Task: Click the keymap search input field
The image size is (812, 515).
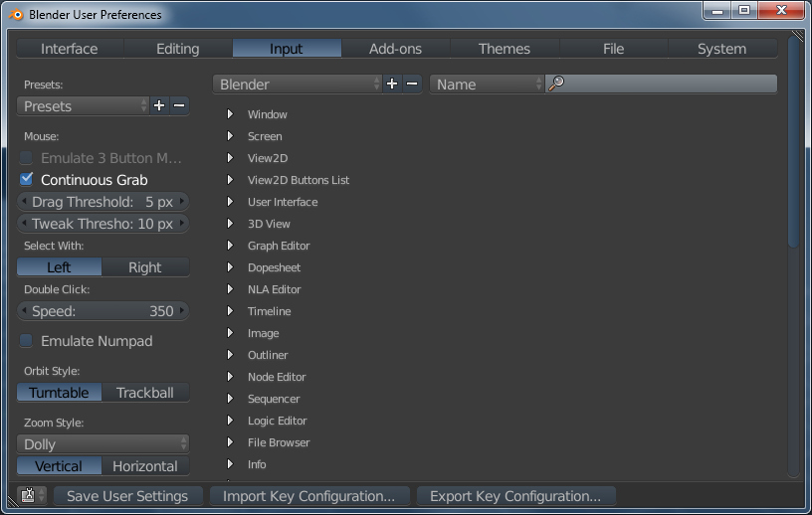Action: [662, 84]
